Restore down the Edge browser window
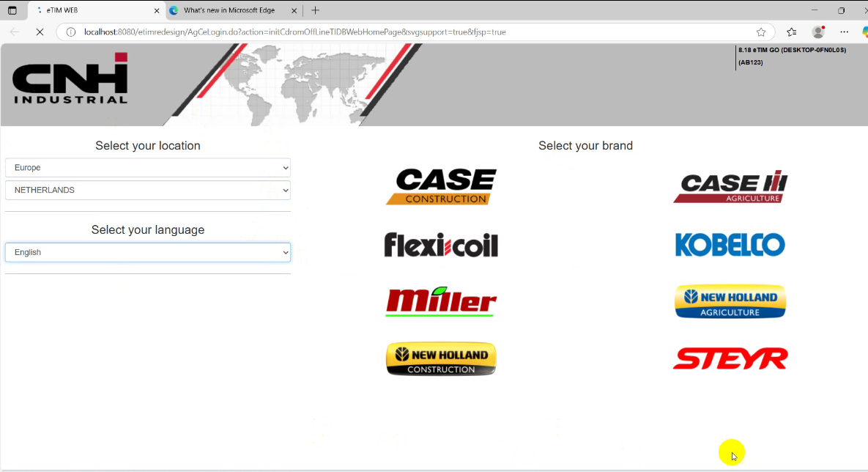The height and width of the screenshot is (472, 868). click(841, 10)
